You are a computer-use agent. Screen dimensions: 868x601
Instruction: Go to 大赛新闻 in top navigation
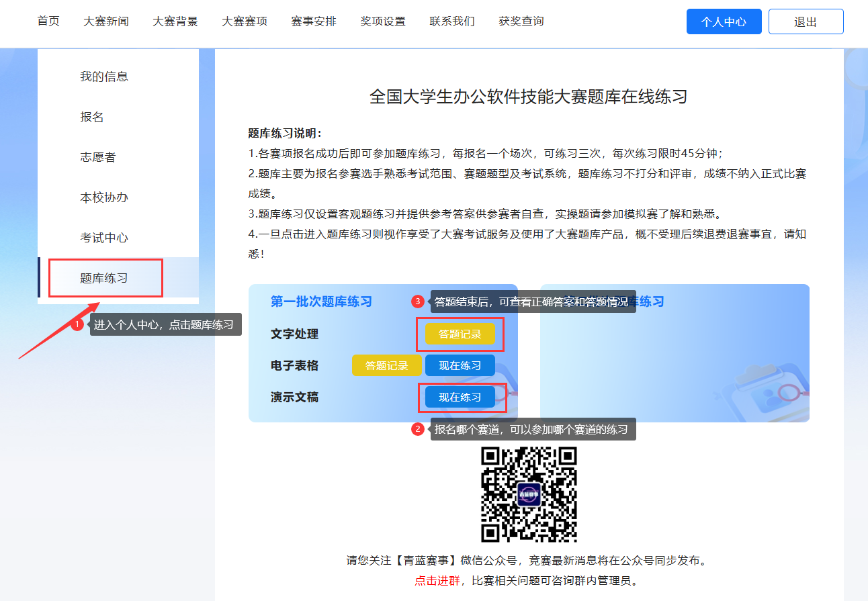click(106, 21)
